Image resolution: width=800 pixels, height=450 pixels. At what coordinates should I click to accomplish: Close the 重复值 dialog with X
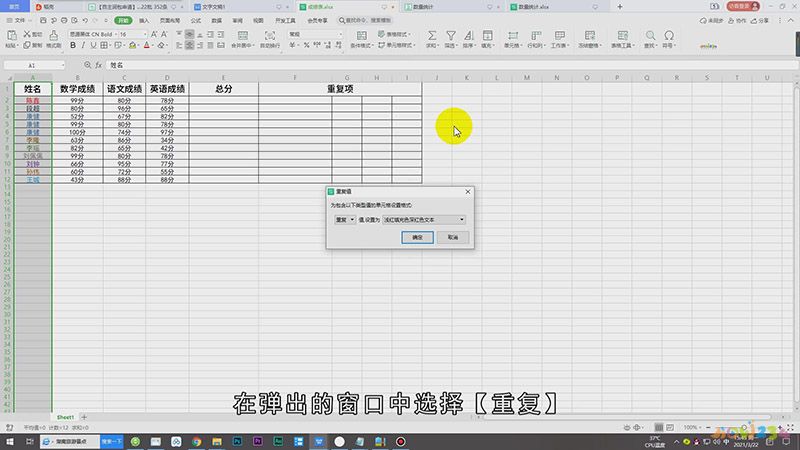click(x=468, y=191)
